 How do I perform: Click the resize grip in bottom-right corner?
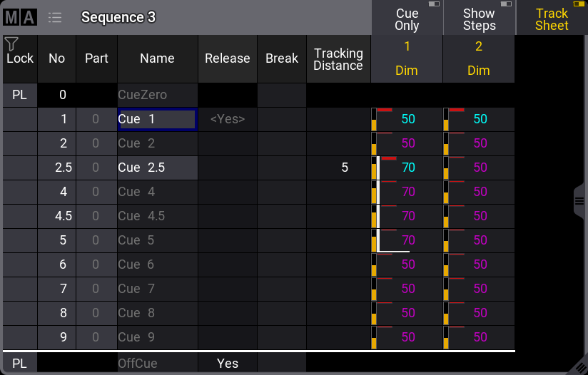coord(580,367)
